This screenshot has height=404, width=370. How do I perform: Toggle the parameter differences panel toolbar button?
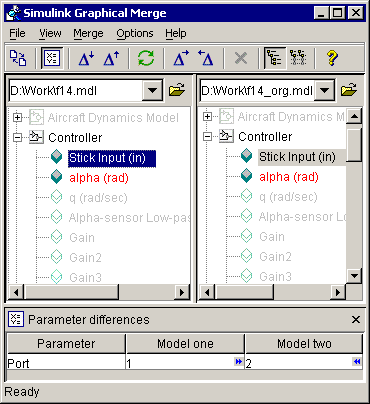click(52, 58)
